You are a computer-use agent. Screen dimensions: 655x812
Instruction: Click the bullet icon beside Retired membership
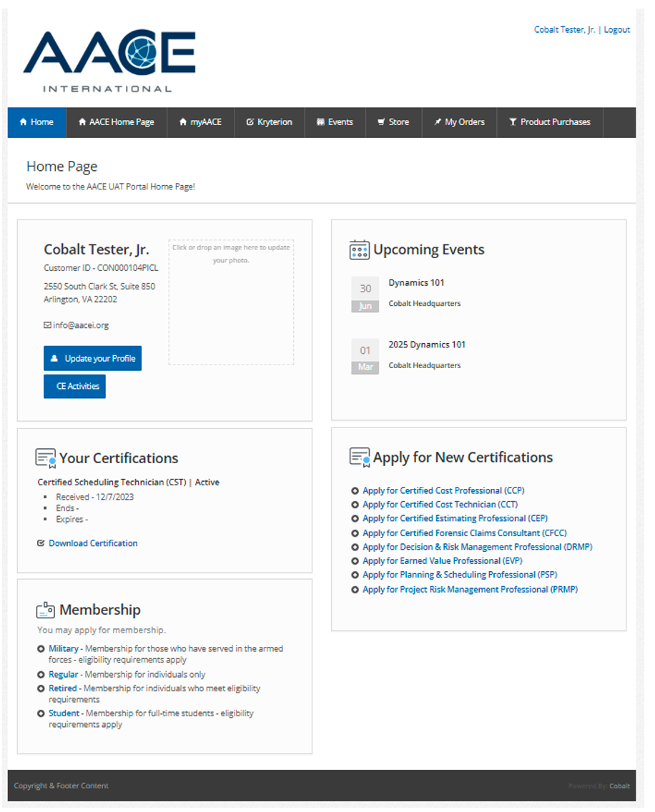coord(41,689)
